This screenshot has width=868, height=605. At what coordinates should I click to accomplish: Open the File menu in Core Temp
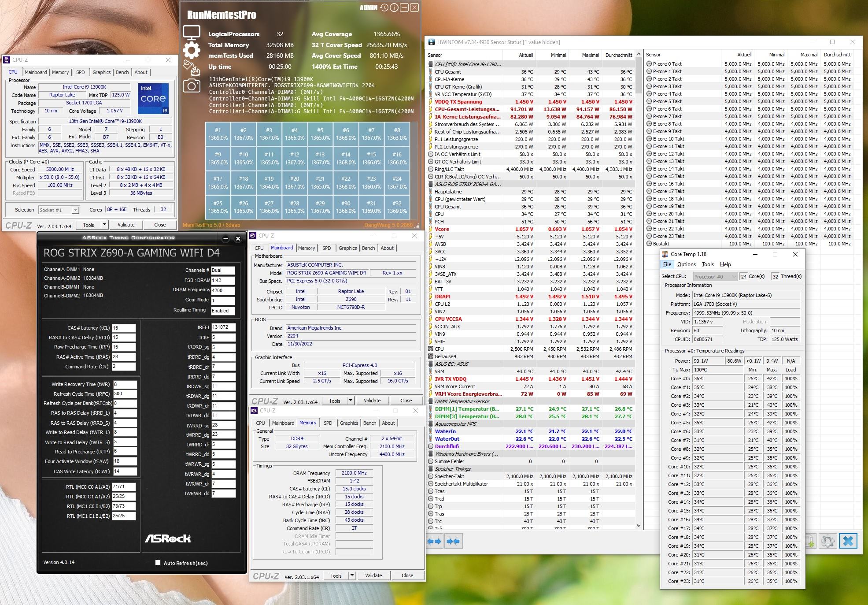tap(667, 264)
